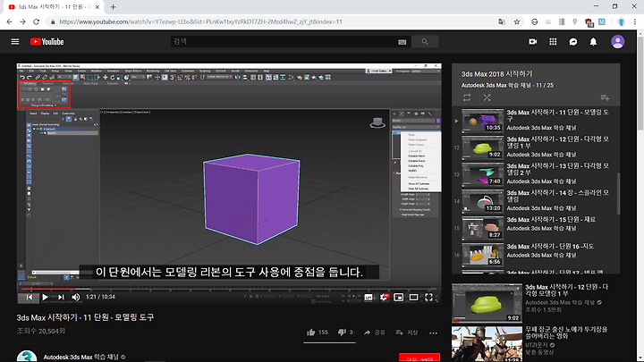
Task: Click the view count 조회수 20,504회
Action: pyautogui.click(x=41, y=331)
